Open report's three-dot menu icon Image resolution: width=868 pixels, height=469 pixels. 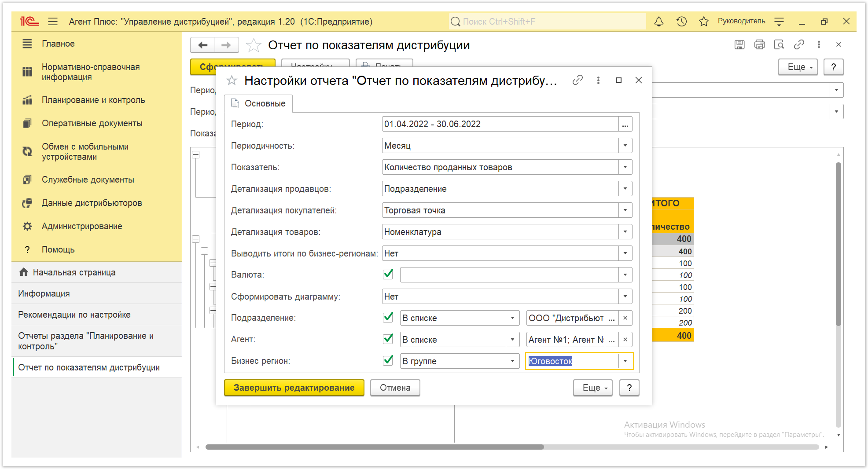click(x=819, y=44)
